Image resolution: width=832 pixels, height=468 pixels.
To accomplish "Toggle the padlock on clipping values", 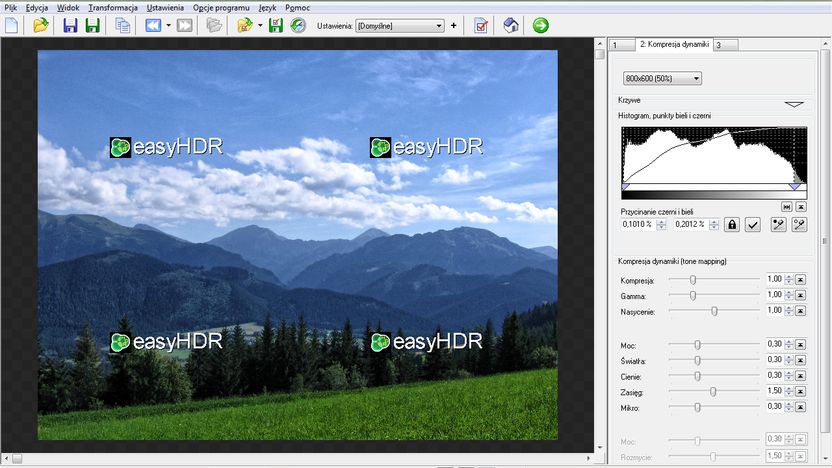I will pos(732,224).
